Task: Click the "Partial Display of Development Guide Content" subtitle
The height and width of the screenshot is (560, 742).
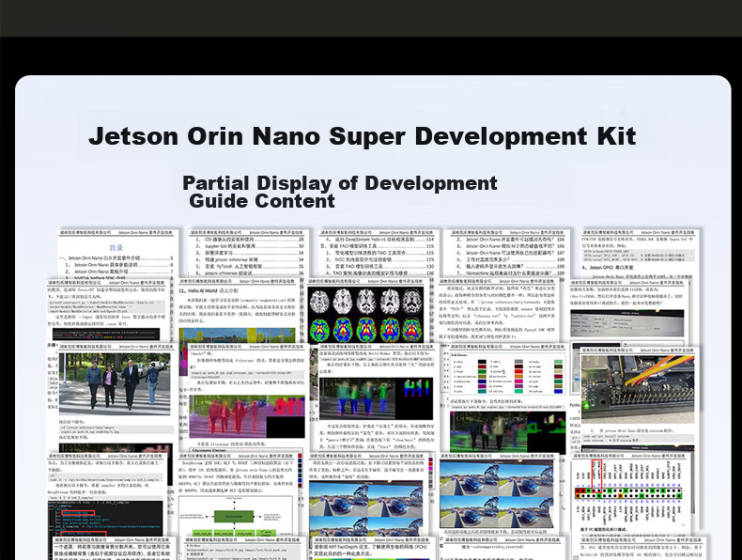Action: [340, 192]
